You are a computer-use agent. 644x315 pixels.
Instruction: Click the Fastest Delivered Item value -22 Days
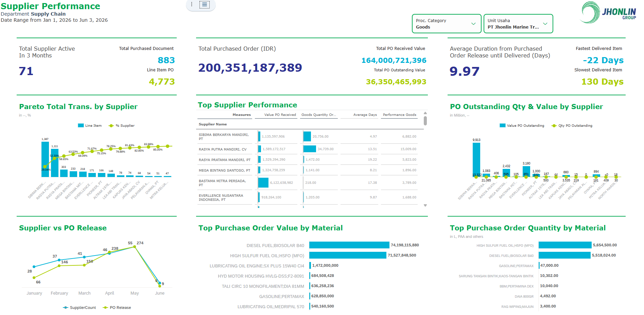coord(603,60)
